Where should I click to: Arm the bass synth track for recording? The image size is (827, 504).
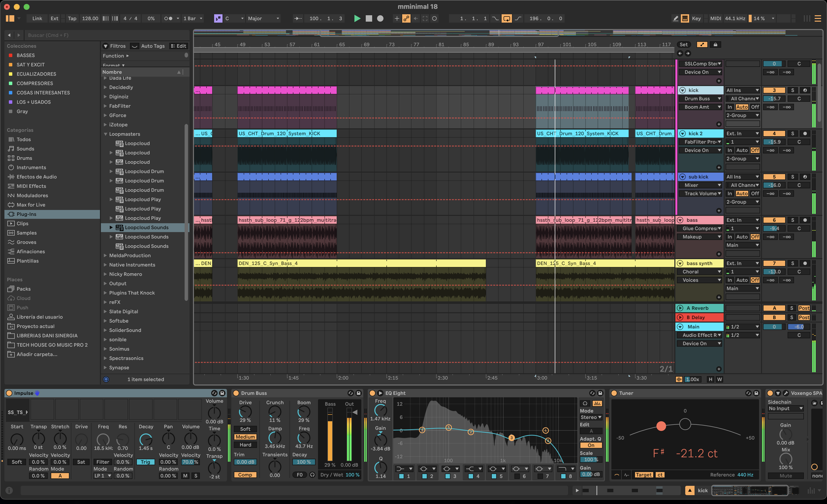pyautogui.click(x=805, y=263)
